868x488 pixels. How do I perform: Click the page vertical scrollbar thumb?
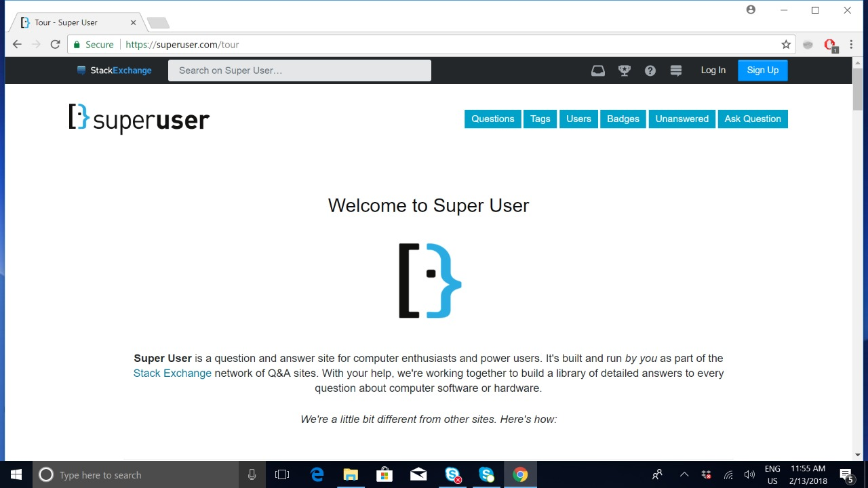[858, 89]
